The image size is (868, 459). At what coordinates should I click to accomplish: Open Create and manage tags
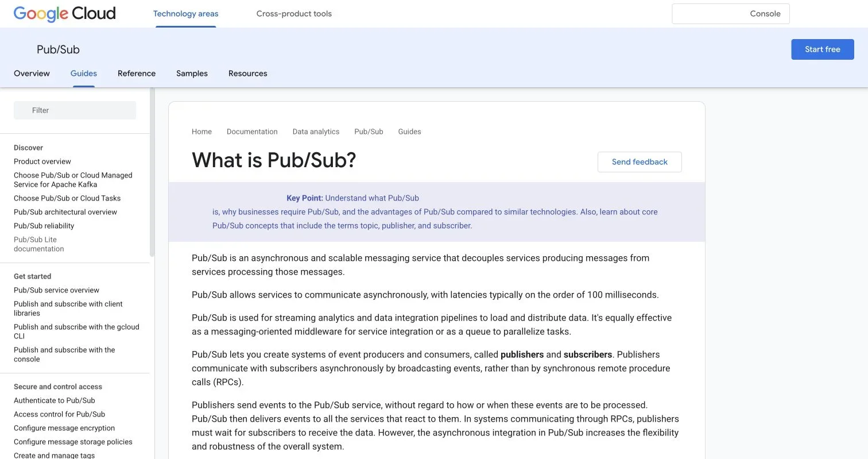(x=54, y=455)
